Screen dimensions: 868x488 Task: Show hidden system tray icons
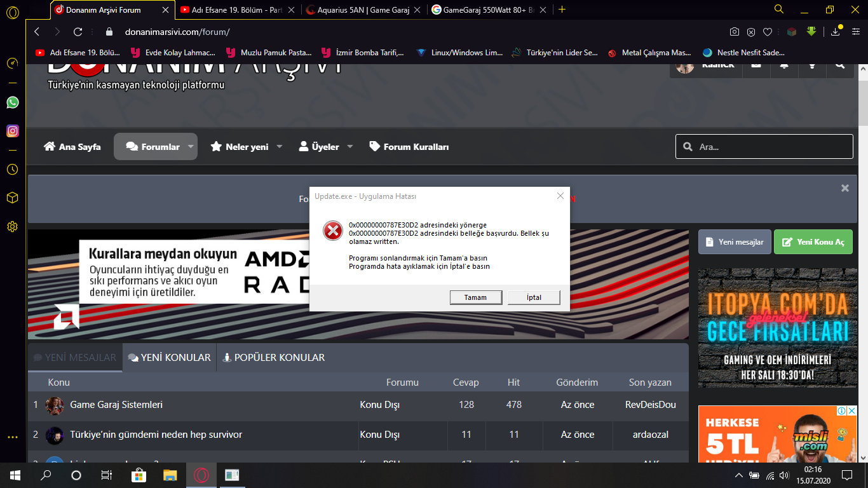(739, 475)
